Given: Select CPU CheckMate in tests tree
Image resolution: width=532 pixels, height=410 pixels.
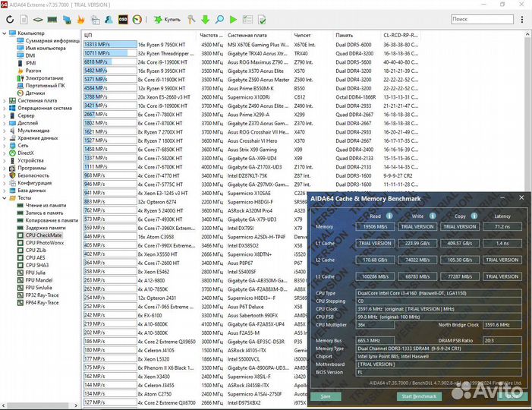Looking at the screenshot, I should pos(43,235).
